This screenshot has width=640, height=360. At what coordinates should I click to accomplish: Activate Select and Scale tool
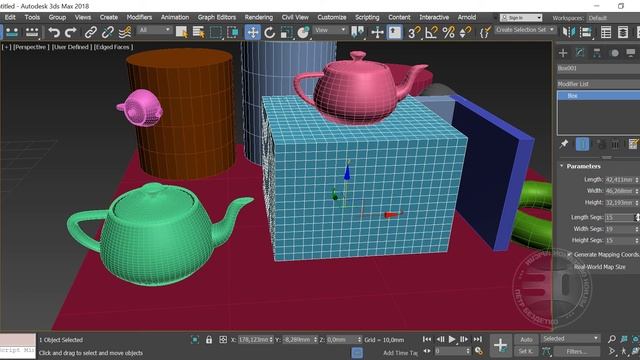(x=287, y=32)
